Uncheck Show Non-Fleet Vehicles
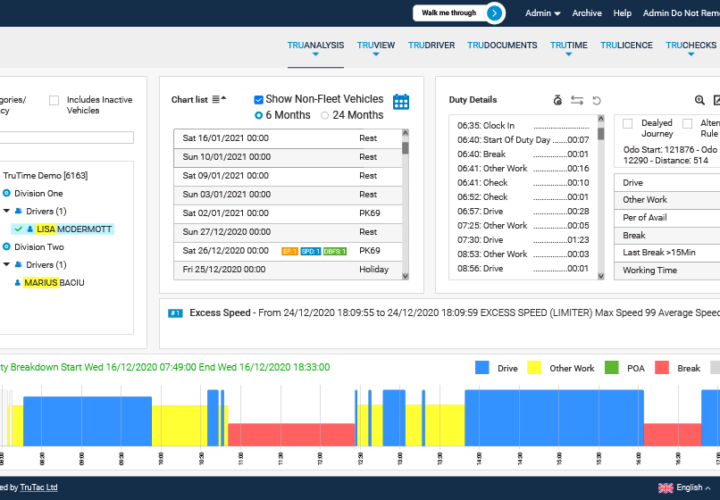 click(x=259, y=100)
